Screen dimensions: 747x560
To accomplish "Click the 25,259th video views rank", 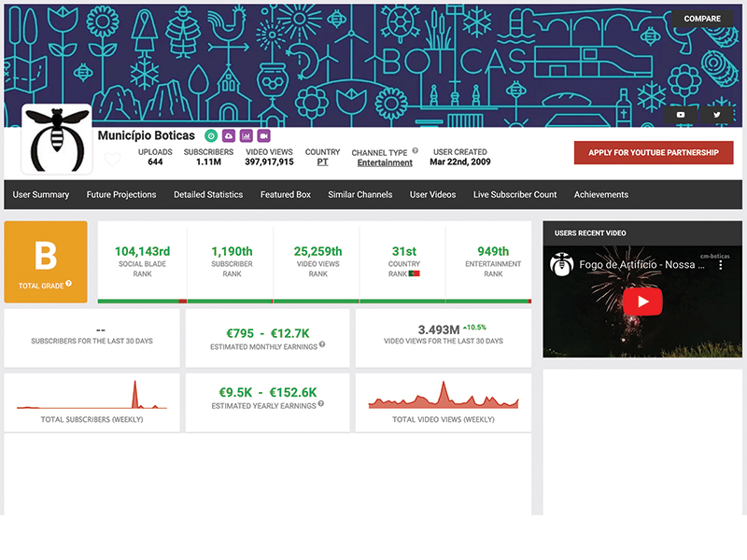I will (x=317, y=251).
